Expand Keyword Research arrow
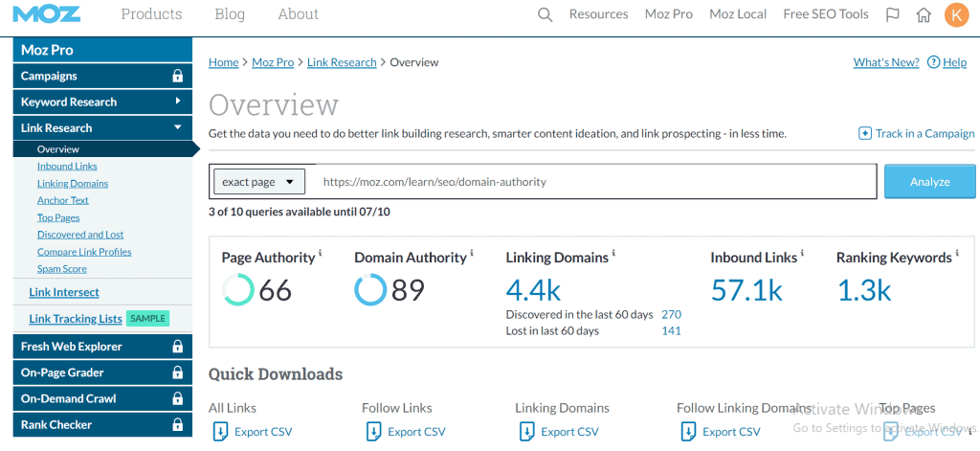980x451 pixels. (177, 101)
